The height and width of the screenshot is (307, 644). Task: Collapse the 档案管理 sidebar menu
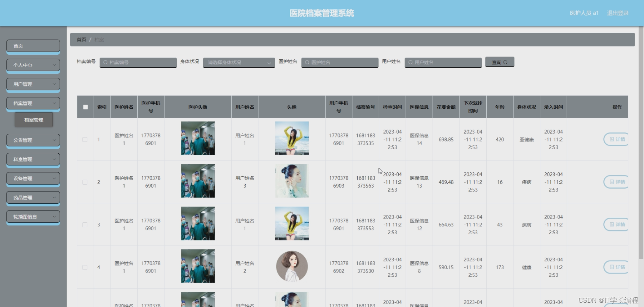pos(33,103)
